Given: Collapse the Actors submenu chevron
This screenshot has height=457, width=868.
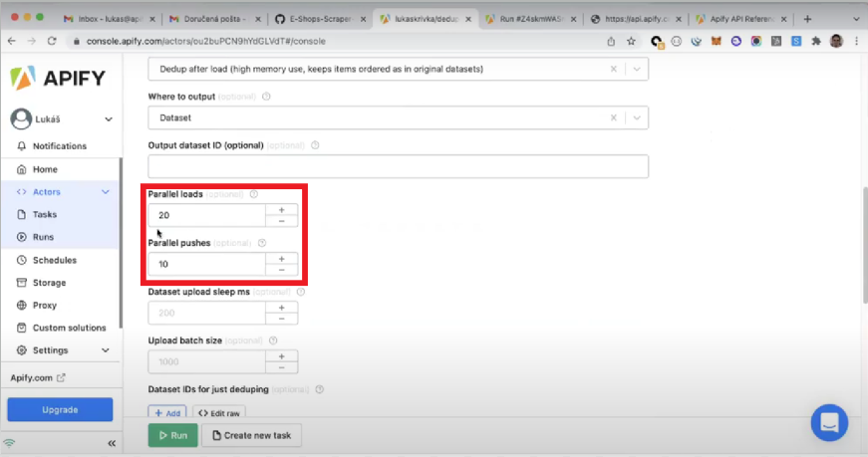Looking at the screenshot, I should coord(106,192).
